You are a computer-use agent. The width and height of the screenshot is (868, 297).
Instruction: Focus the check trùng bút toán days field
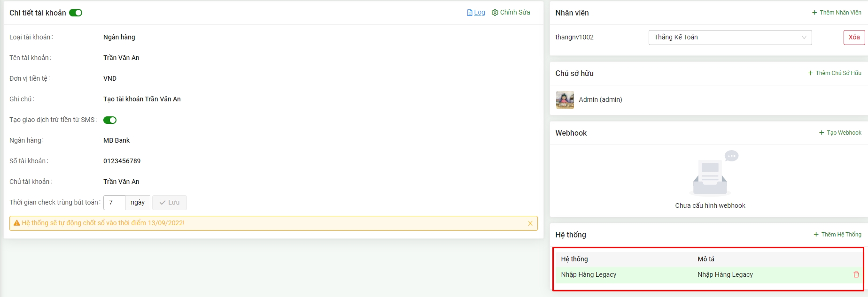114,203
